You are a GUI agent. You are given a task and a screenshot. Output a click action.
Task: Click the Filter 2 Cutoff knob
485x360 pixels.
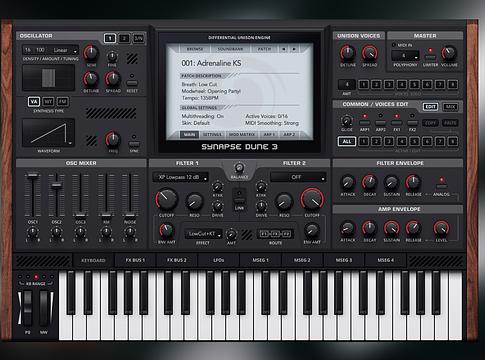coord(312,199)
